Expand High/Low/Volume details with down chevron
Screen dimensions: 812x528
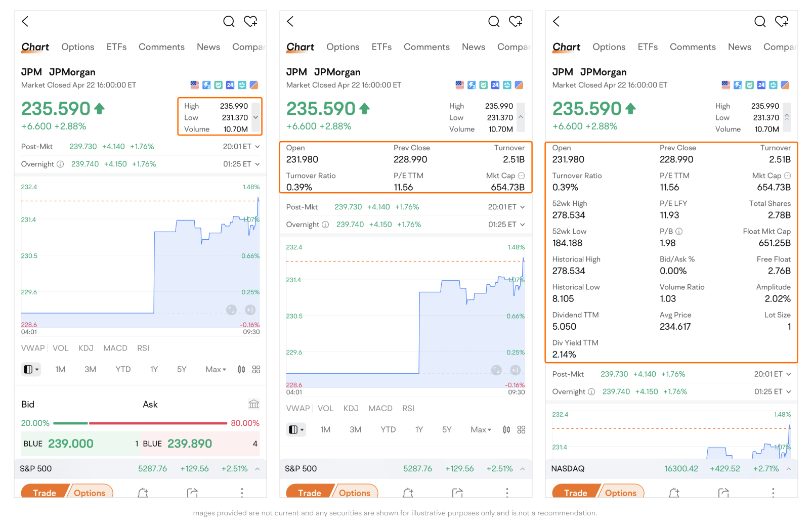click(x=255, y=117)
